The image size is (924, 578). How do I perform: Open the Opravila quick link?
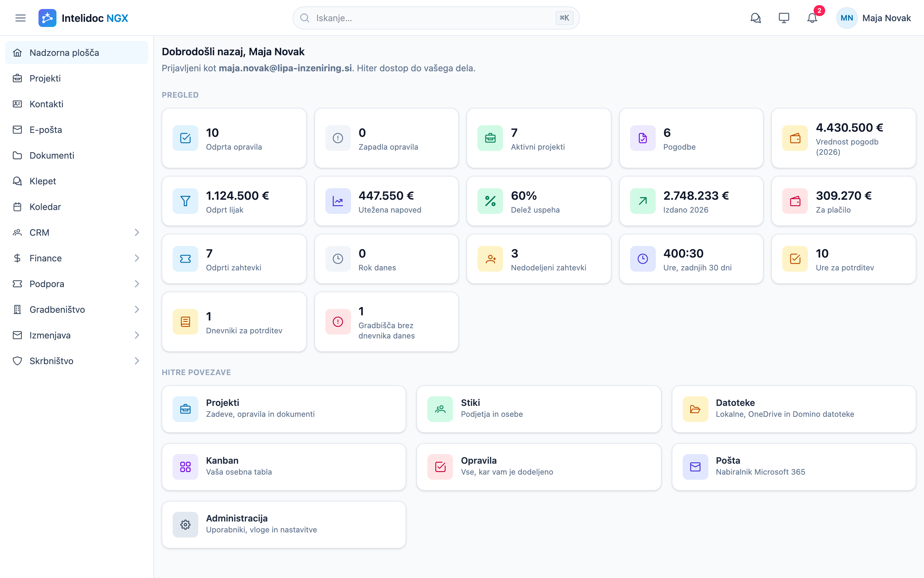pos(539,467)
